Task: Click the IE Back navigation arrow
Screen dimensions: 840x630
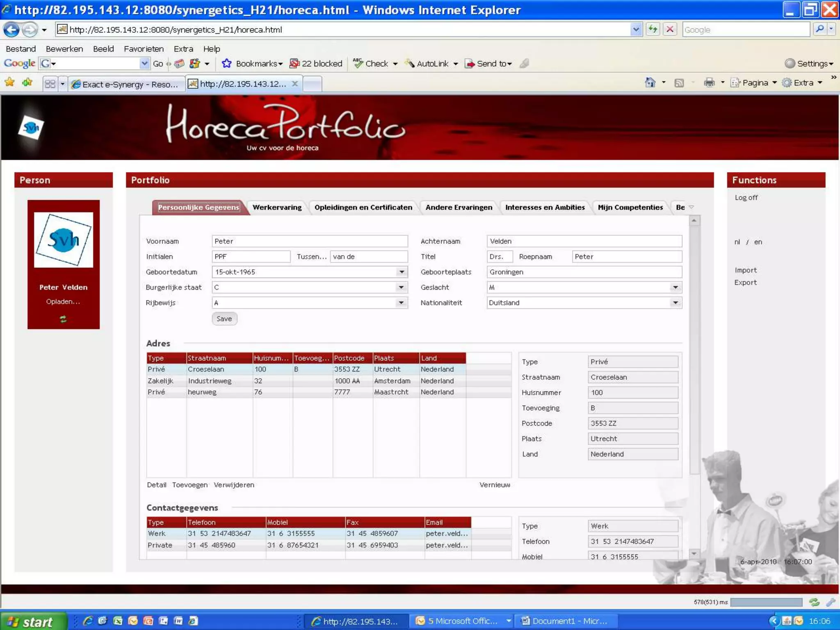Action: (11, 30)
